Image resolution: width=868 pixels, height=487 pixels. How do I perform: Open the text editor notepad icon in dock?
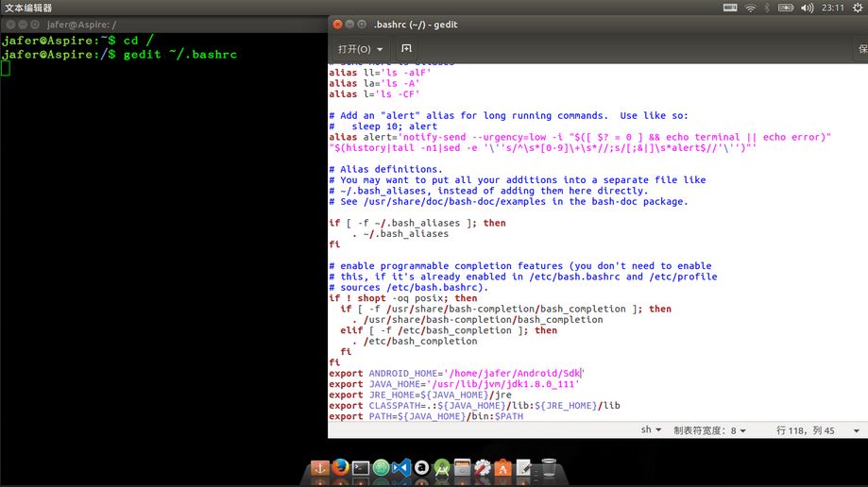[523, 468]
